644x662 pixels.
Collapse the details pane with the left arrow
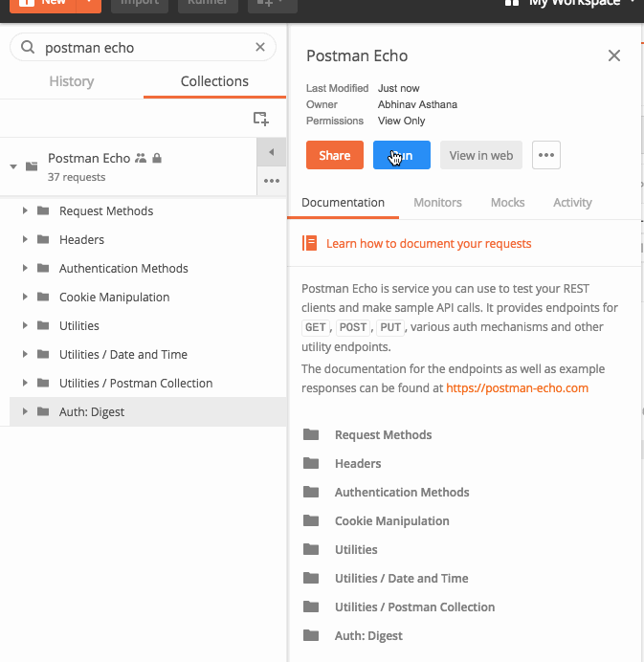point(271,152)
